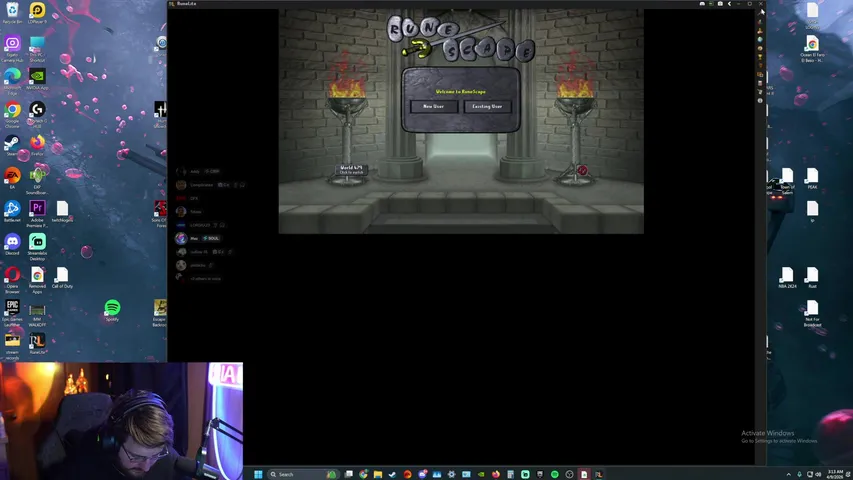Click the New User button
The width and height of the screenshot is (853, 480).
click(x=434, y=107)
